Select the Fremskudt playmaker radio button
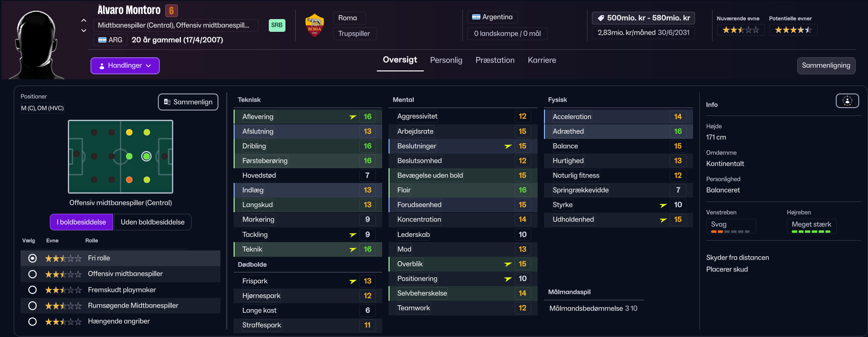This screenshot has width=868, height=337. coord(32,290)
